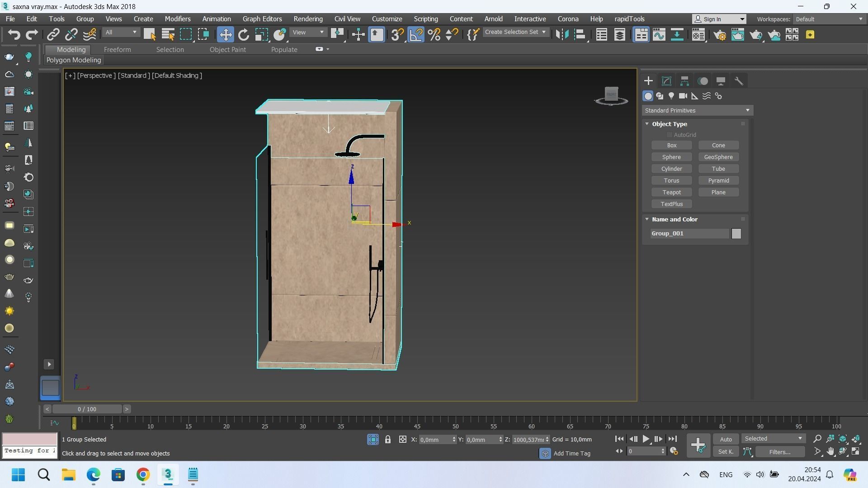
Task: Collapse the Object Type rollout
Action: [647, 124]
